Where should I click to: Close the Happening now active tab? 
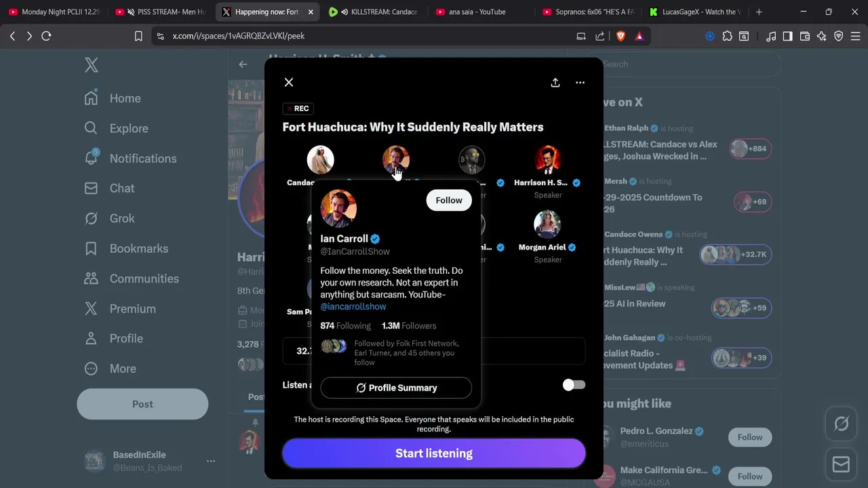point(311,12)
